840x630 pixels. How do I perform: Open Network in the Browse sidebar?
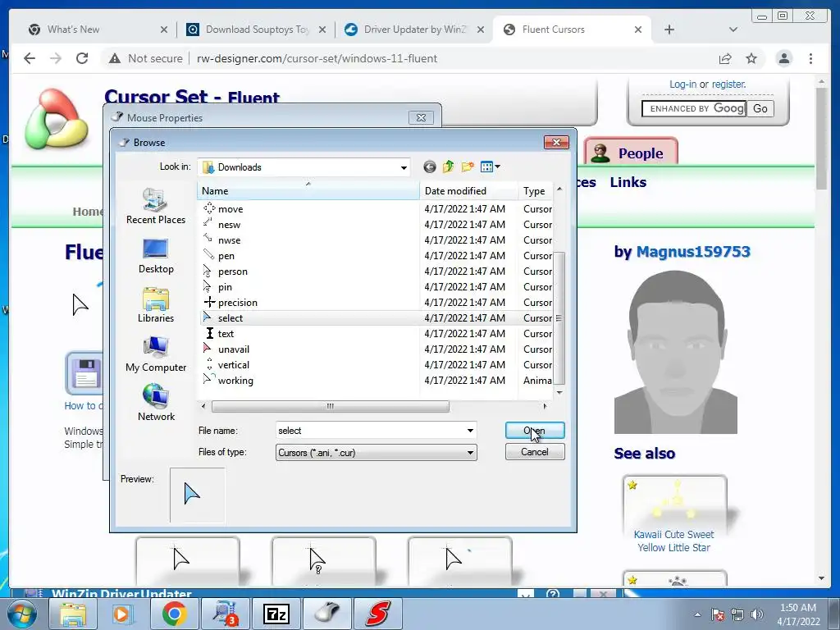[156, 403]
